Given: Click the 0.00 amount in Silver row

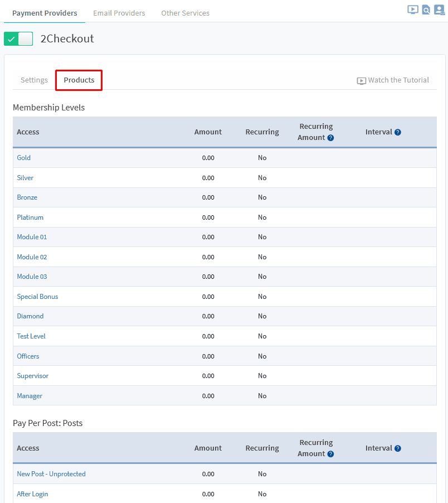Looking at the screenshot, I should coord(208,178).
